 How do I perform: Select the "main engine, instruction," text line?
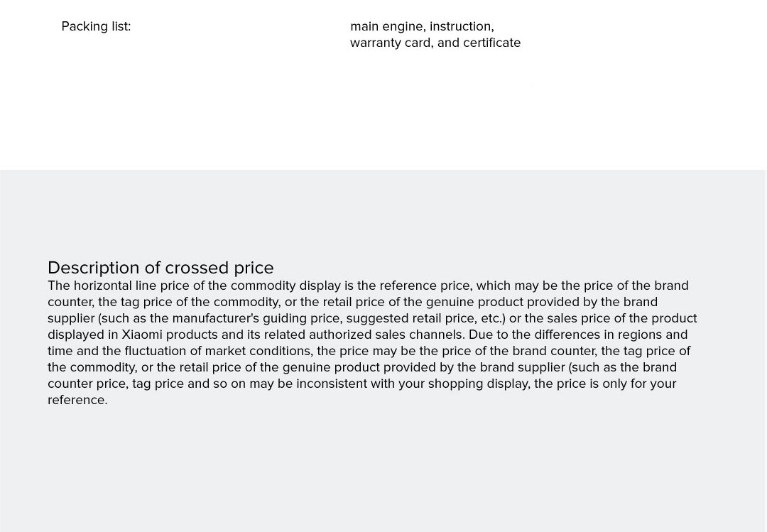tap(422, 26)
